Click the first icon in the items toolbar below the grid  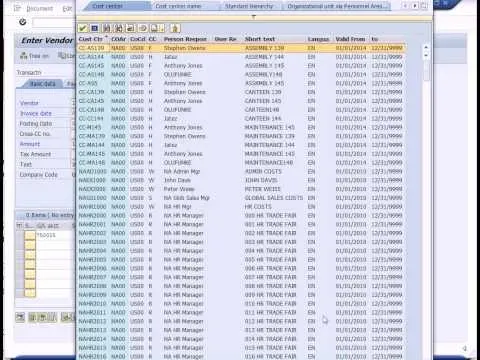pos(20,317)
